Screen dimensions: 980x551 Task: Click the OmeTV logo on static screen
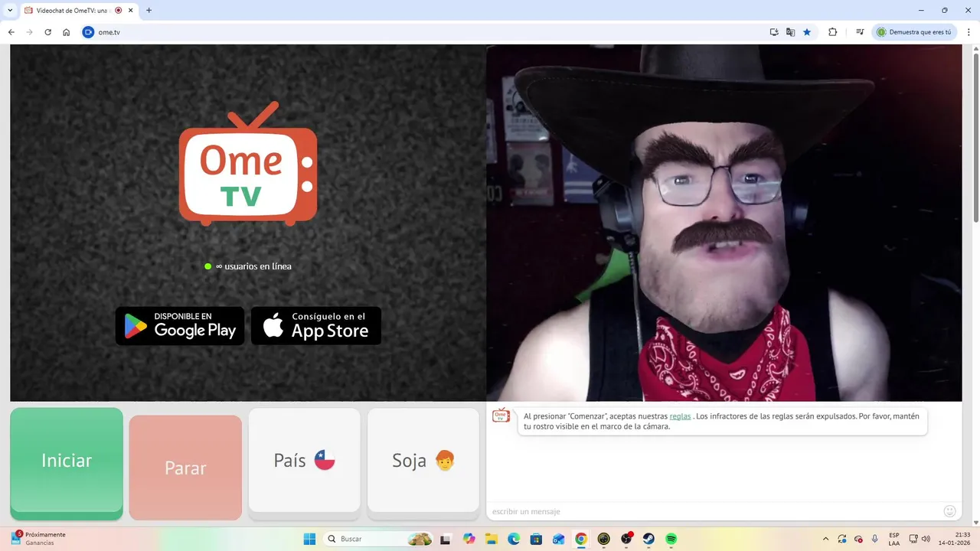[248, 164]
